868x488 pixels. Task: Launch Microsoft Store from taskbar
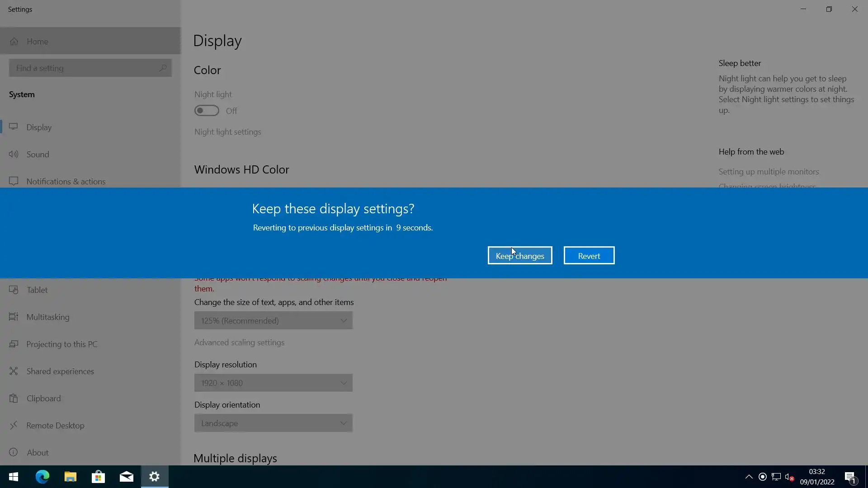(x=98, y=477)
